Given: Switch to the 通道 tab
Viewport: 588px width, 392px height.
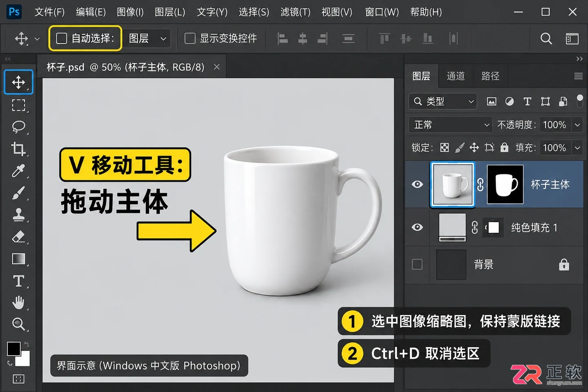Looking at the screenshot, I should tap(456, 76).
